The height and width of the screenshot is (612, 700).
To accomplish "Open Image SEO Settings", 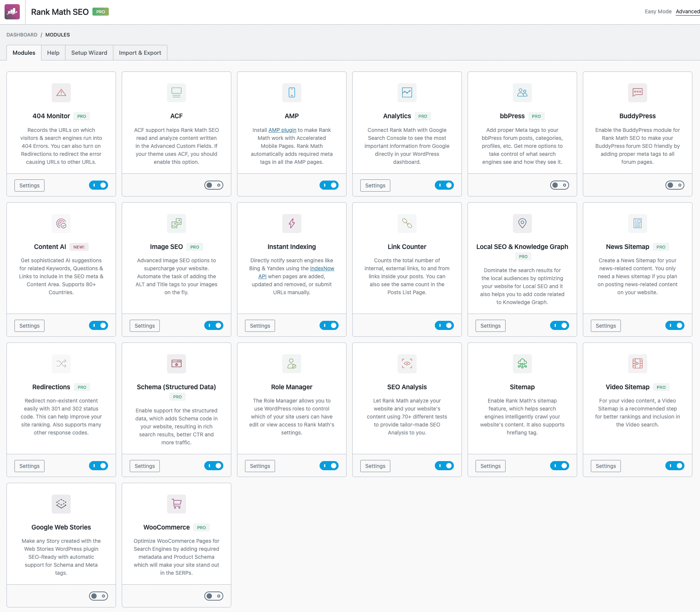I will click(x=145, y=326).
